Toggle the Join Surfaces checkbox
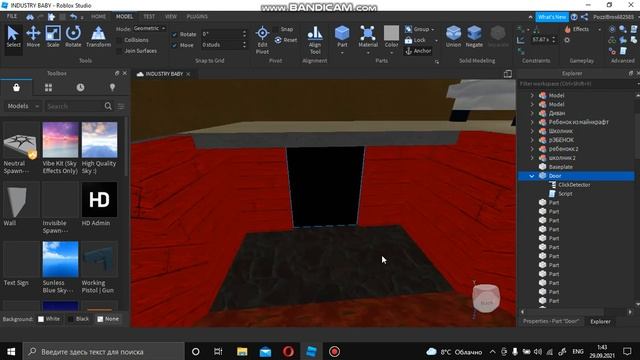Viewport: 640px width, 360px height. [119, 51]
